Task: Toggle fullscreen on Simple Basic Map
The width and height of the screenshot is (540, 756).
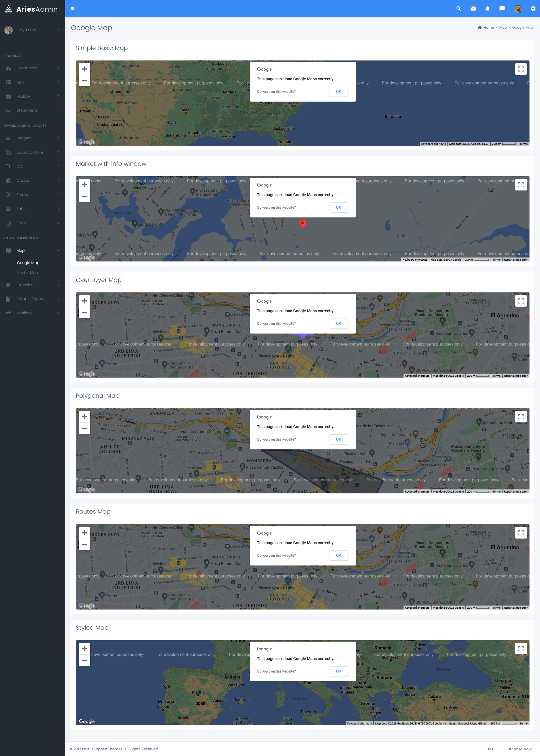Action: [521, 69]
